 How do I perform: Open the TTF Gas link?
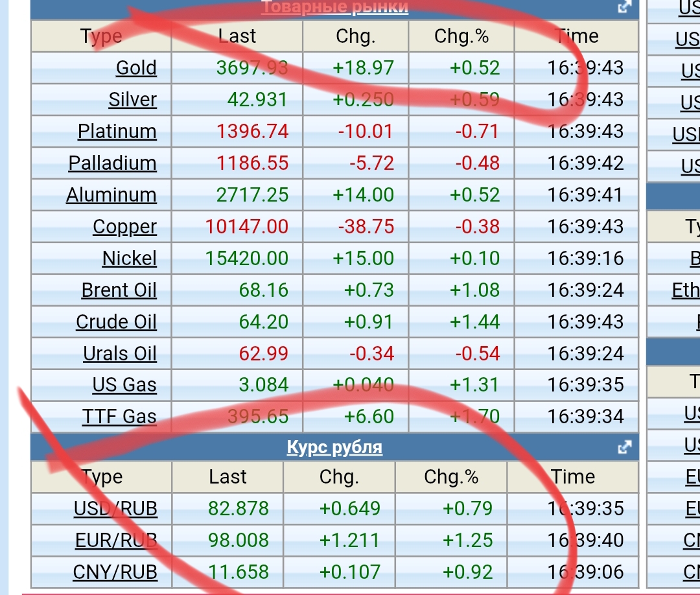point(119,416)
